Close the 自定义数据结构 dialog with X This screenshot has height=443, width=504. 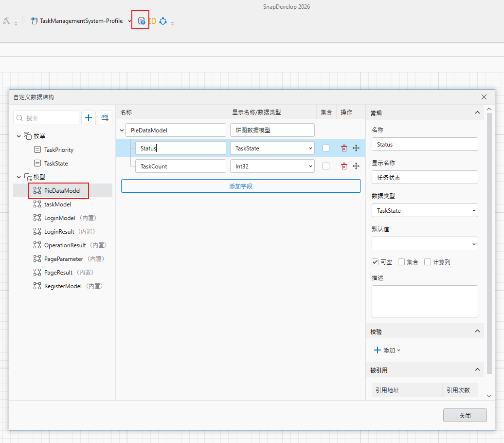point(484,97)
